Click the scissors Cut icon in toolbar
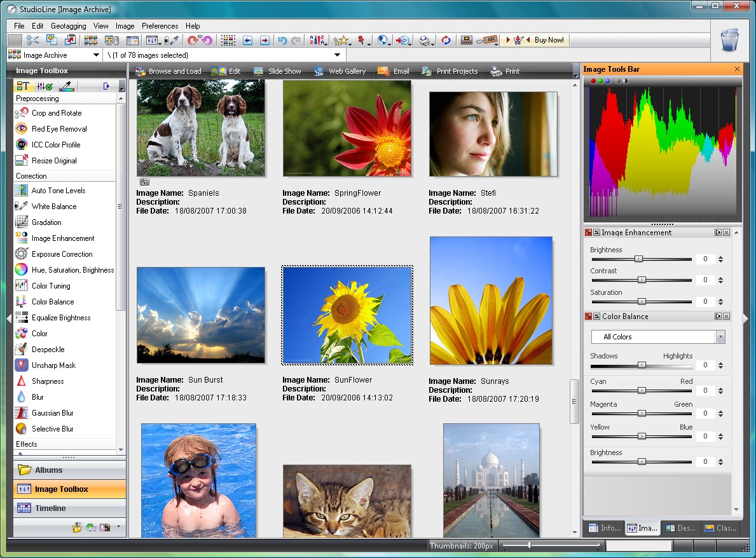This screenshot has width=756, height=558. (33, 40)
